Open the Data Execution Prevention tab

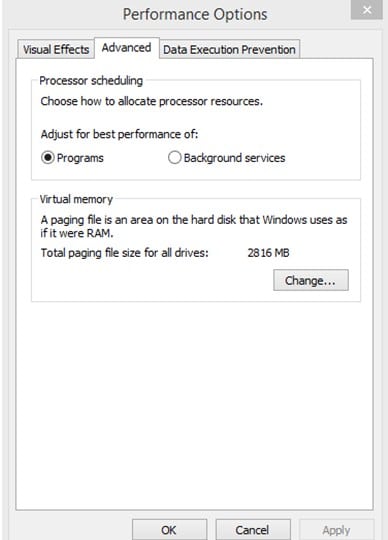[229, 50]
